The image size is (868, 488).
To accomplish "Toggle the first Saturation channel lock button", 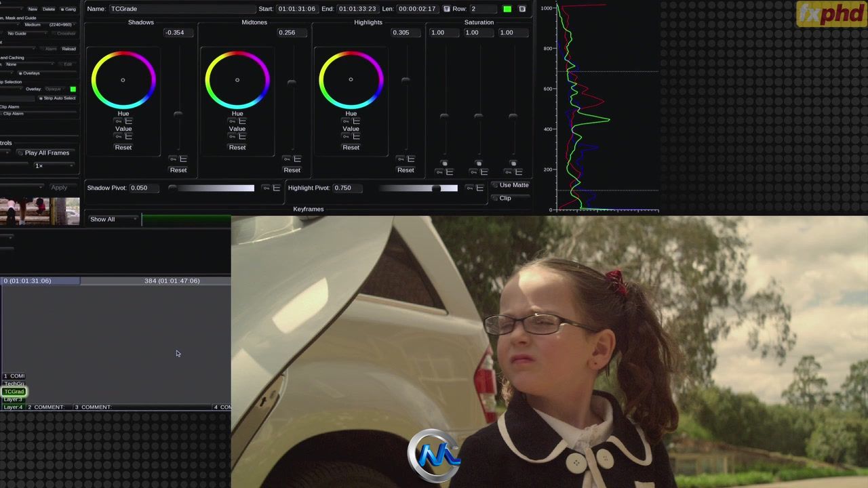I will pyautogui.click(x=444, y=163).
